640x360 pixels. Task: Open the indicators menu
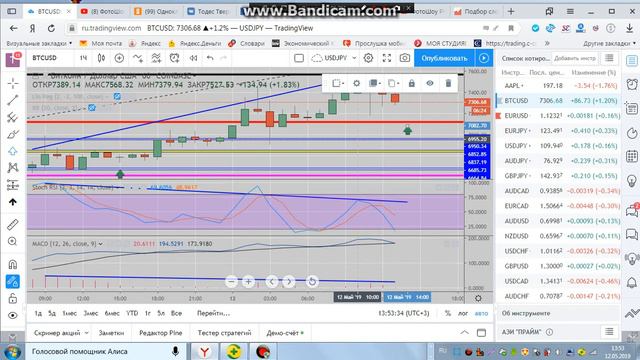tap(138, 58)
